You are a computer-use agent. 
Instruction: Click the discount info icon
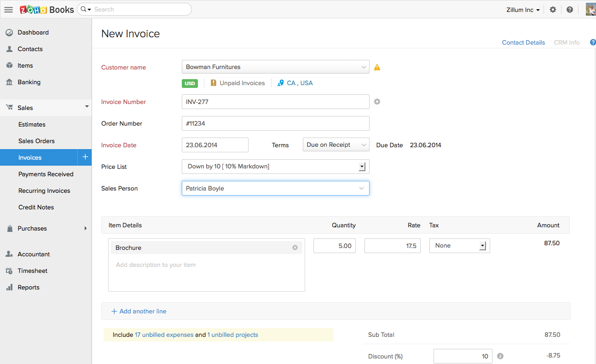[x=500, y=356]
